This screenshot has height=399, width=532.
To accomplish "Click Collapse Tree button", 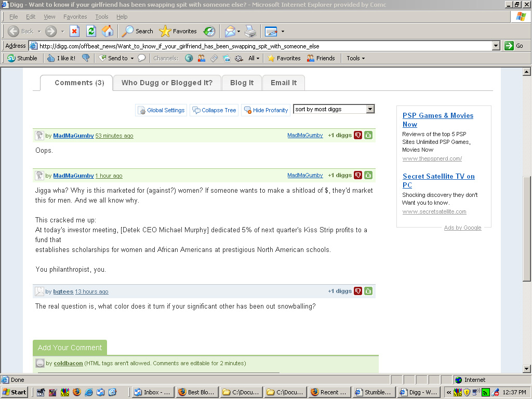I will 214,110.
